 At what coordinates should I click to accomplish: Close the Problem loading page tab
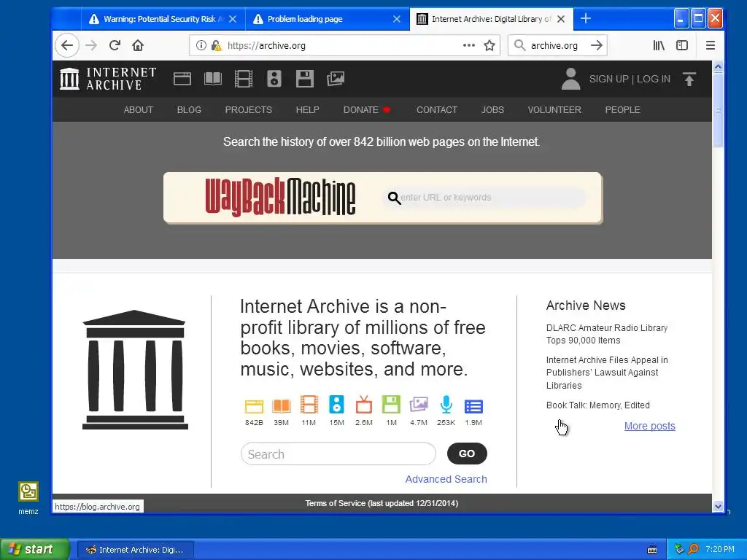pyautogui.click(x=397, y=19)
